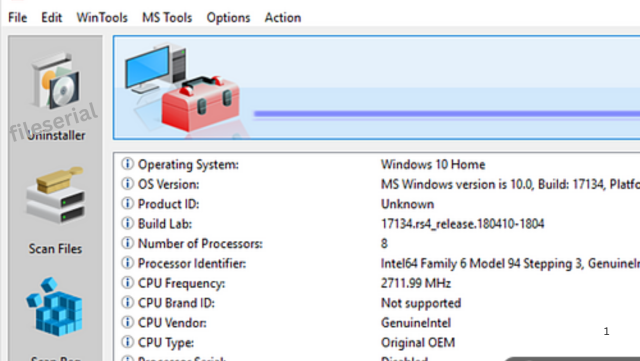Open the Options menu
The image size is (640, 361).
point(228,18)
